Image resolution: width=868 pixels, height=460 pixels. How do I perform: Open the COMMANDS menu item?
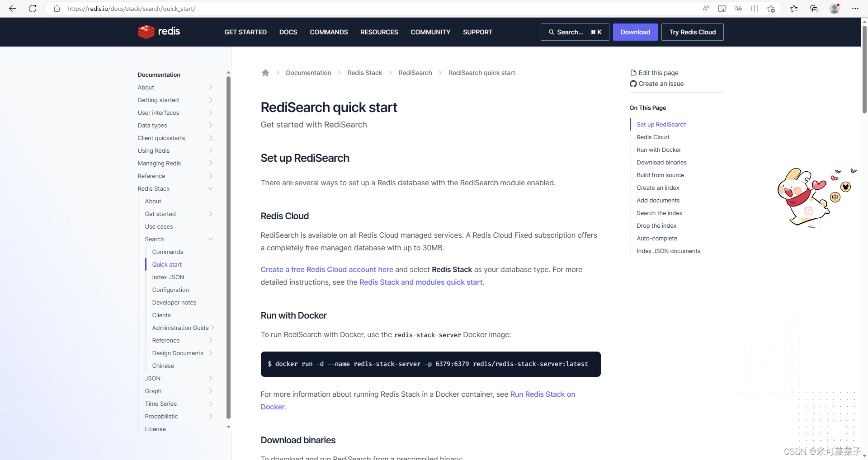329,32
